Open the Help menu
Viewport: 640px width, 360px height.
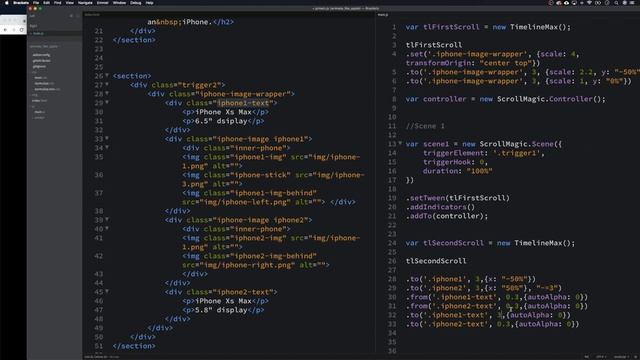click(x=149, y=2)
